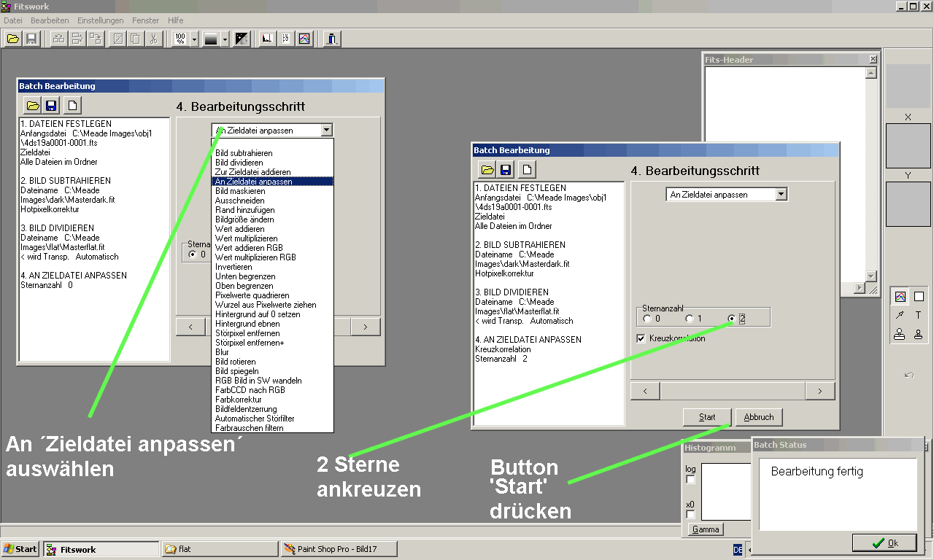Select the text T tool in side palette
The height and width of the screenshot is (560, 934).
point(919,315)
